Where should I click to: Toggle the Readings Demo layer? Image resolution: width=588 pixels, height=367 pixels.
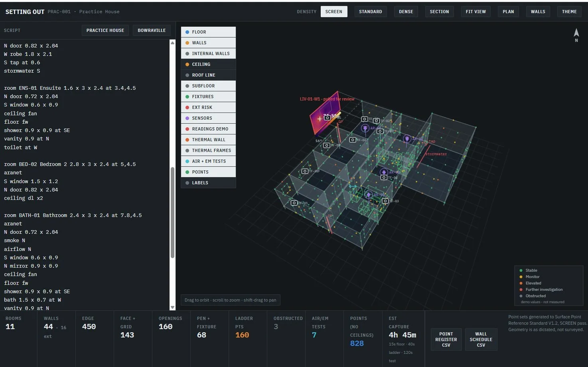208,129
